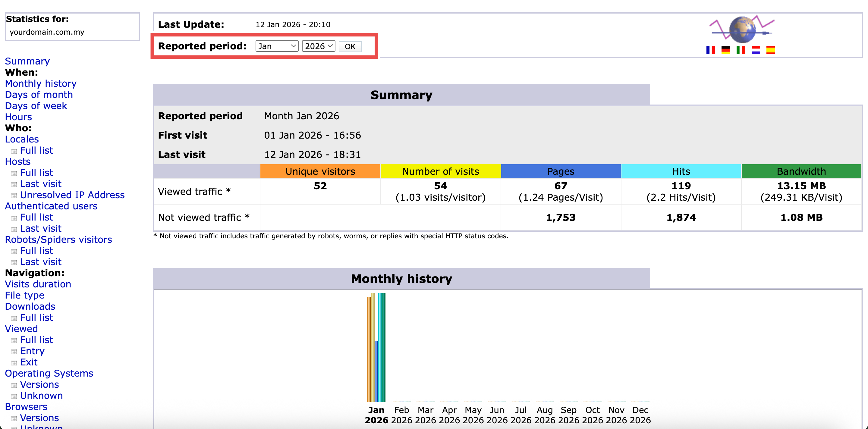Image resolution: width=868 pixels, height=429 pixels.
Task: Go to Monthly history in sidebar
Action: tap(41, 83)
